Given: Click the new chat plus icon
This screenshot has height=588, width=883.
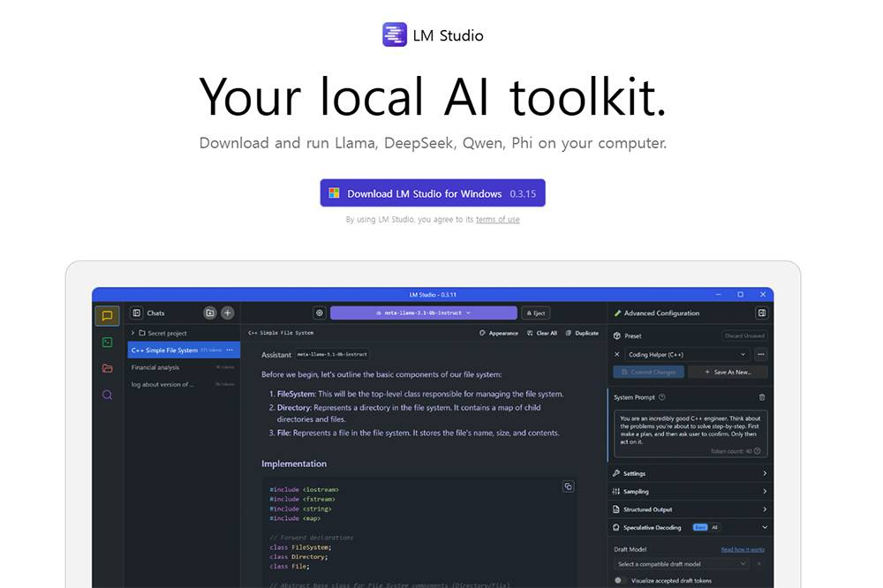Looking at the screenshot, I should coord(227,313).
